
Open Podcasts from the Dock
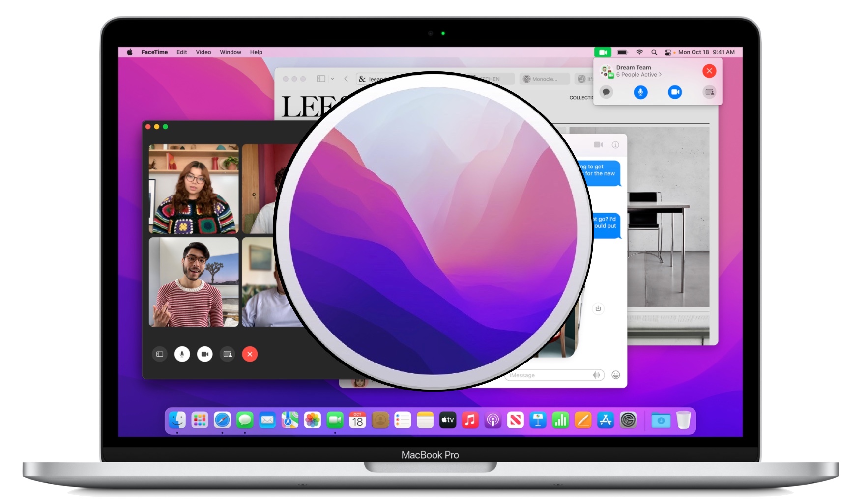[493, 420]
